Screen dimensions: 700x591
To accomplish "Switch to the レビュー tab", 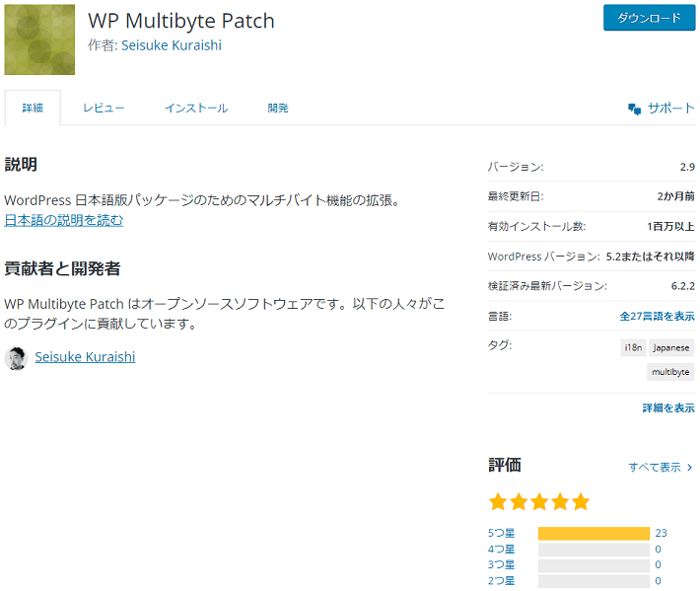I will [104, 109].
